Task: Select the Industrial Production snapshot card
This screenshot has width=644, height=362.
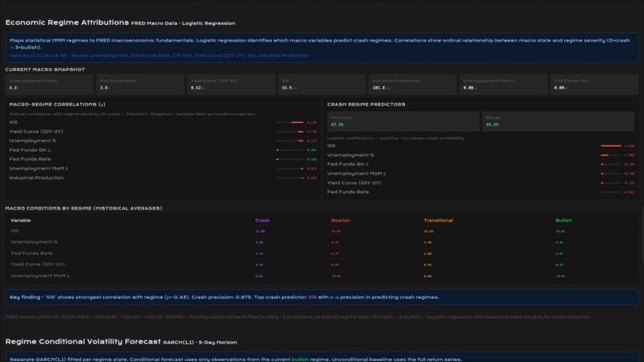Action: pos(412,84)
